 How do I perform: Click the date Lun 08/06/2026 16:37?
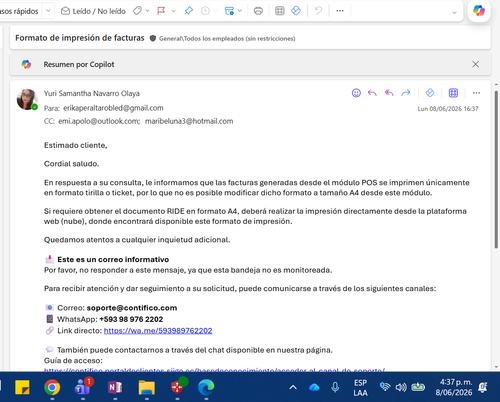(x=448, y=109)
